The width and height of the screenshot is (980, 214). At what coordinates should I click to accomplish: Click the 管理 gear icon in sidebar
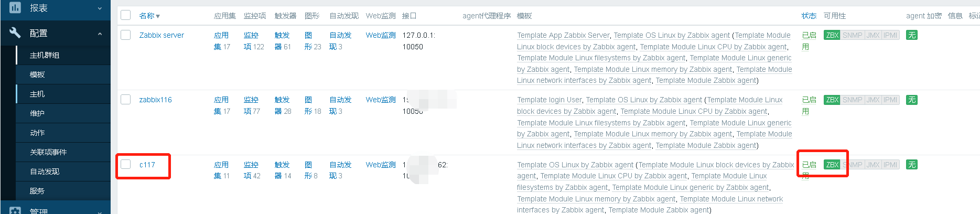click(x=15, y=210)
